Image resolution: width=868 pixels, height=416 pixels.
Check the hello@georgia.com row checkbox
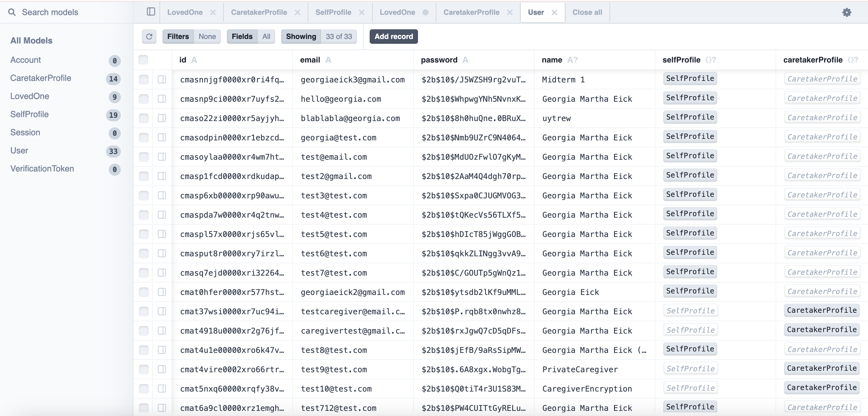[143, 99]
